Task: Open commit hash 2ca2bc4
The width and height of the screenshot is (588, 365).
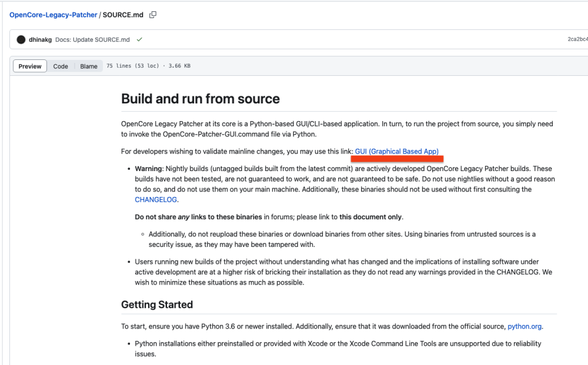Action: click(x=577, y=39)
